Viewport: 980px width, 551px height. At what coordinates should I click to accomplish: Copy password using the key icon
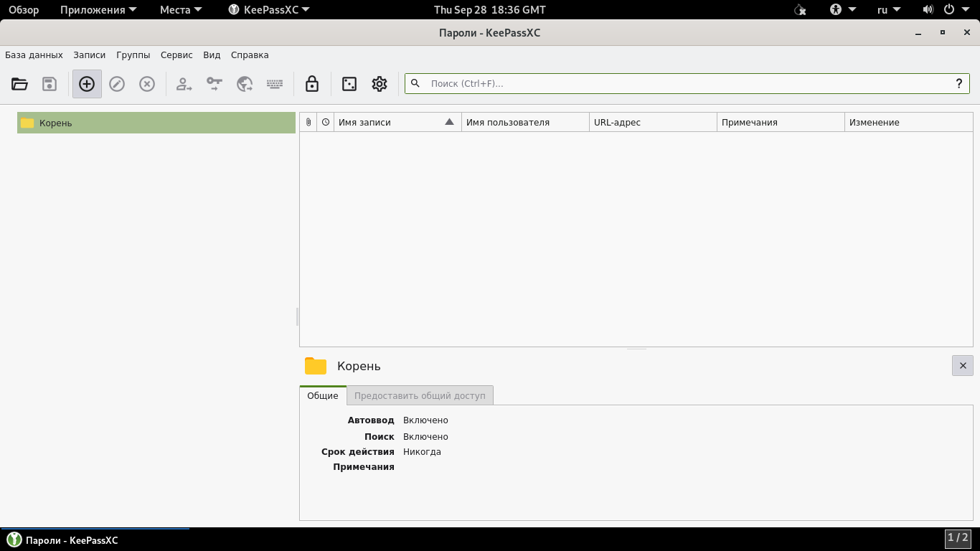click(215, 84)
